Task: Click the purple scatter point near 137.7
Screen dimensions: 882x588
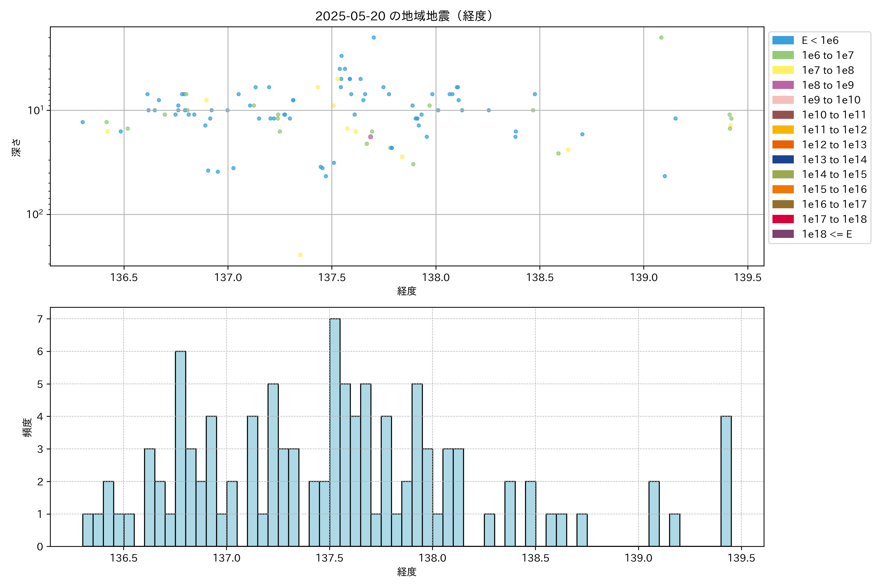Action: (x=370, y=137)
